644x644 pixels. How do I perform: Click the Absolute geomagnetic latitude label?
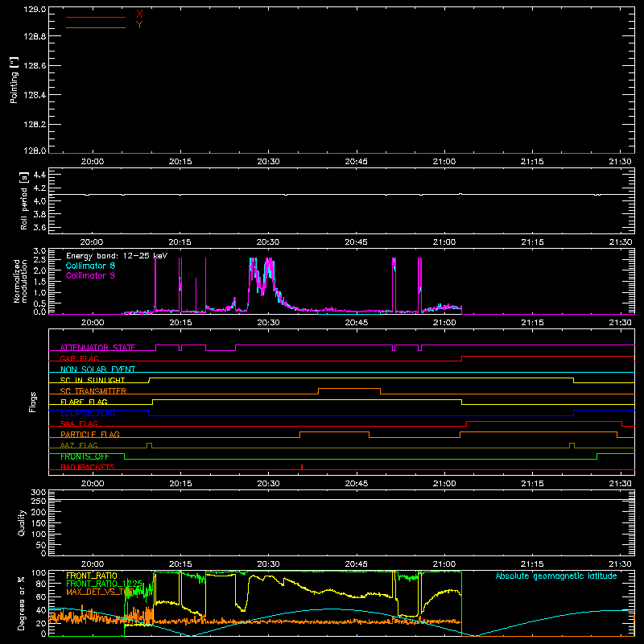556,576
